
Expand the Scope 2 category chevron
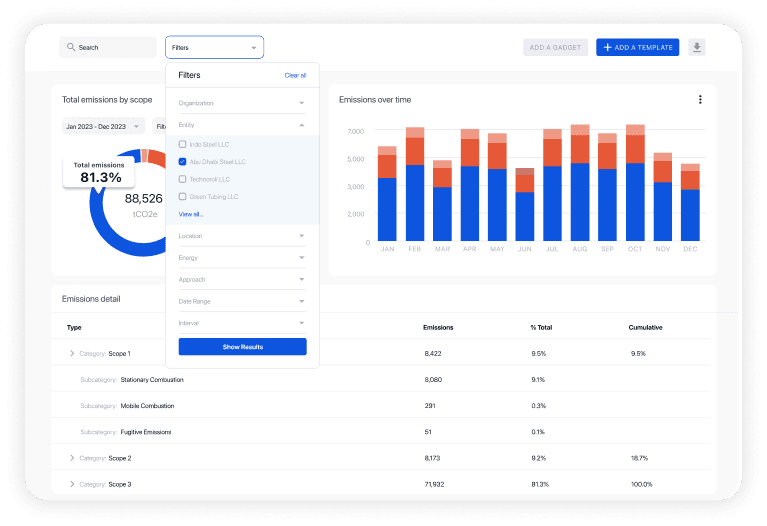point(72,457)
